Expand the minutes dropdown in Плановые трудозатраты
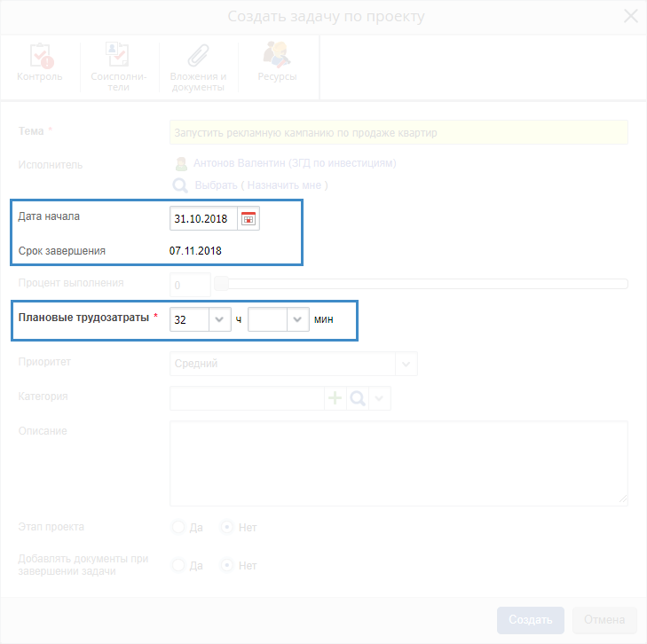 297,319
